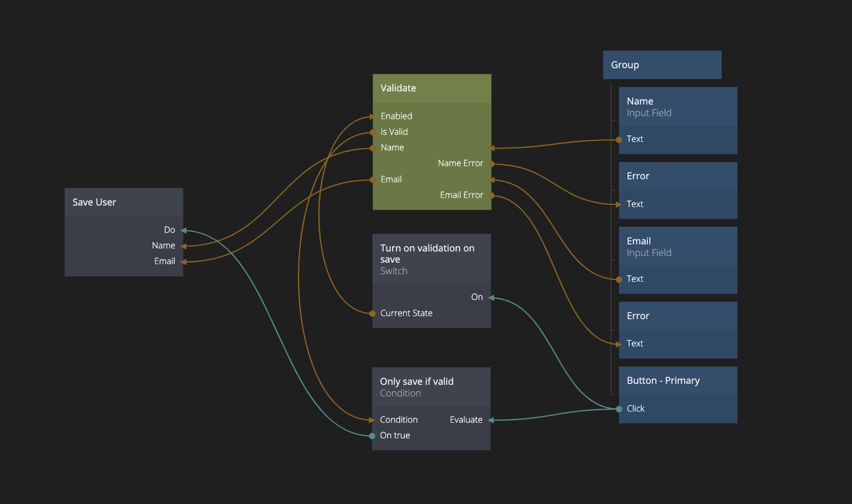Image resolution: width=852 pixels, height=504 pixels.
Task: Click the Name Input Field node header
Action: coord(677,107)
